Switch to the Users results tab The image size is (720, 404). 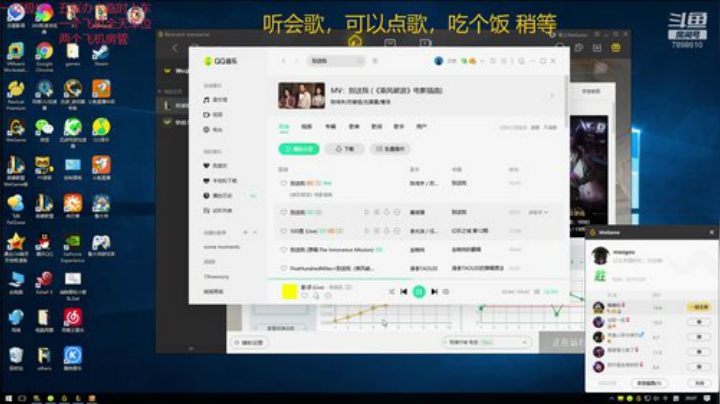[x=422, y=127]
